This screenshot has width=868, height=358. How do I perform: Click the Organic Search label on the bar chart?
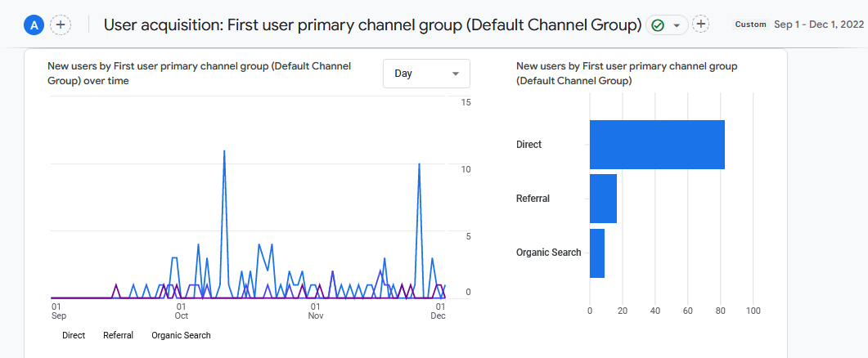coord(549,253)
